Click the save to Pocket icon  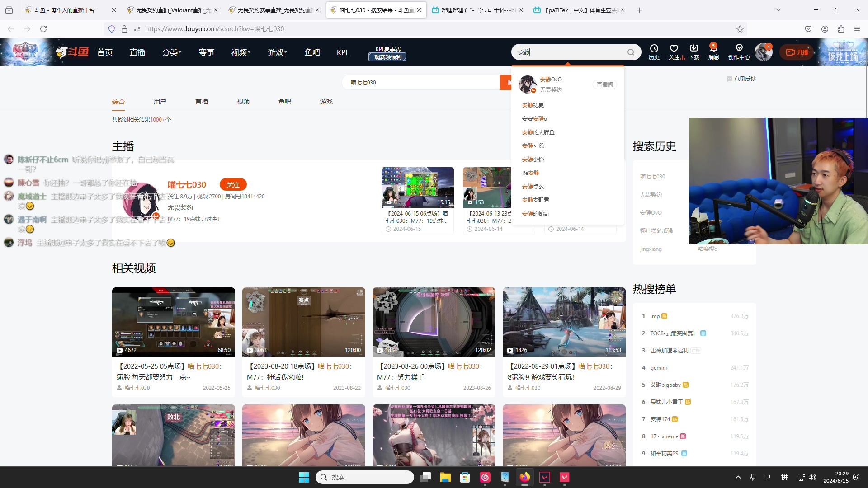(808, 29)
